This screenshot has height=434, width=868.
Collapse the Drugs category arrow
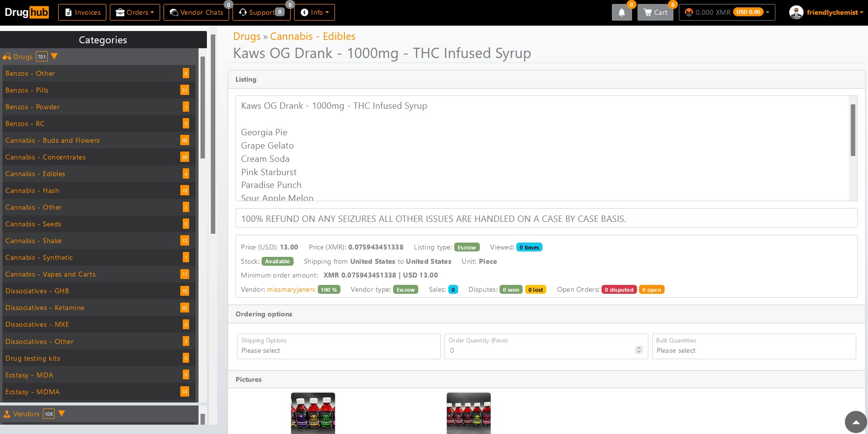[x=54, y=57]
